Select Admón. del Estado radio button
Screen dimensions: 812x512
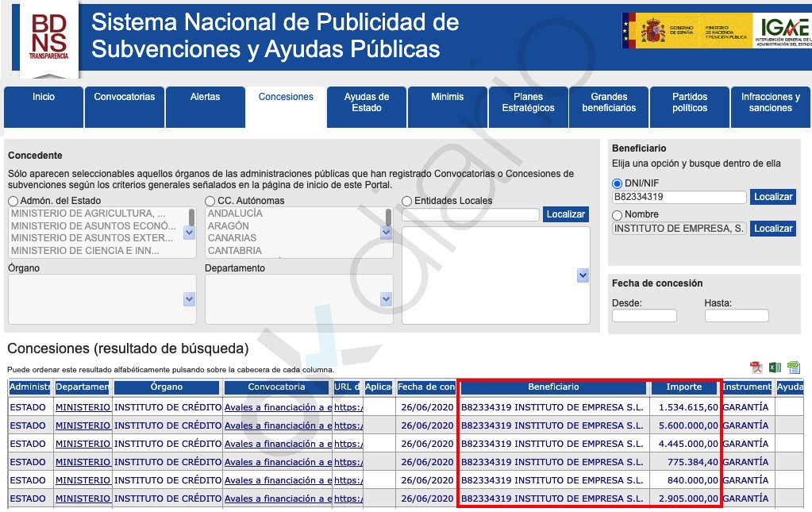point(13,201)
